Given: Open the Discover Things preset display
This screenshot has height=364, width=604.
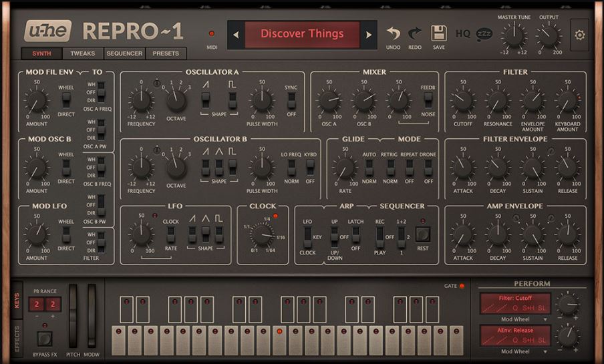Looking at the screenshot, I should (303, 35).
